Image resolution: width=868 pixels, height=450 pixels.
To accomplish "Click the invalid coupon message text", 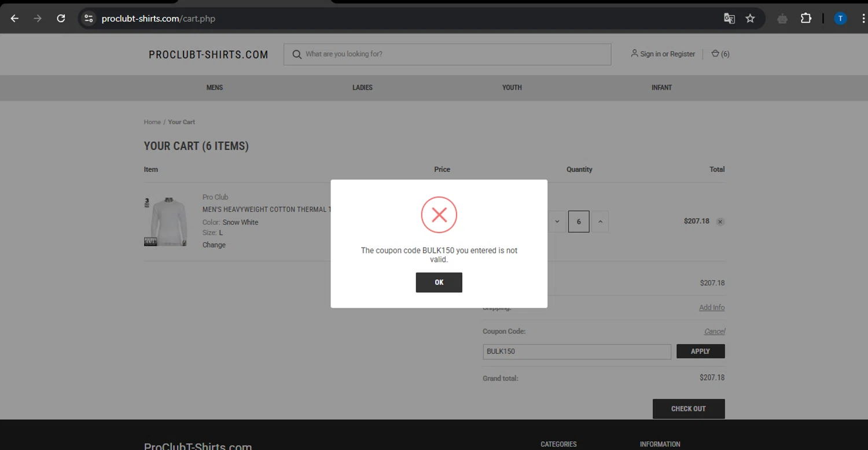I will [x=439, y=255].
